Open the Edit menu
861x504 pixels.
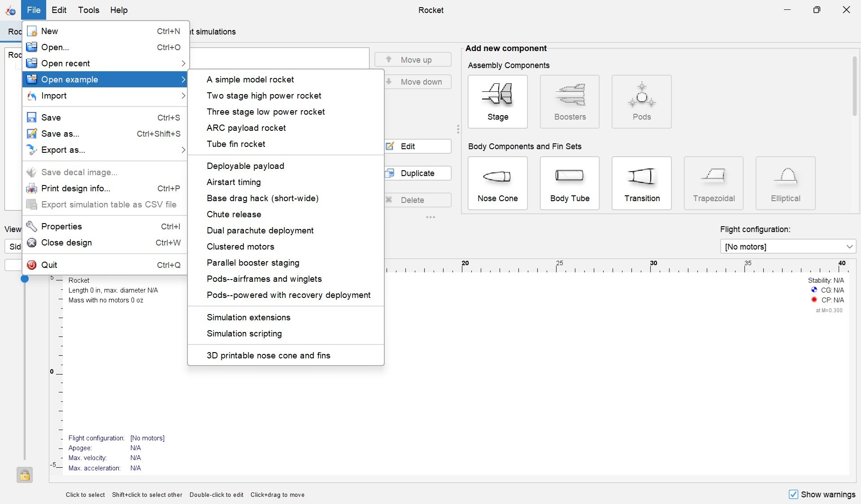(x=59, y=10)
